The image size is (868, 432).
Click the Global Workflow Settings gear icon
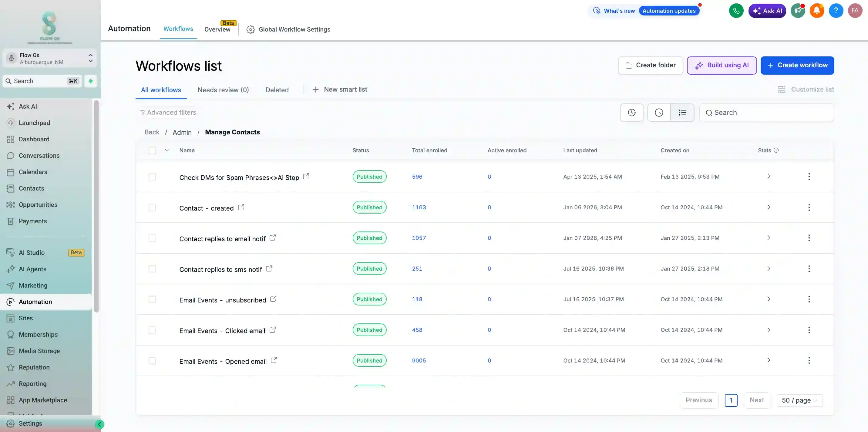250,30
